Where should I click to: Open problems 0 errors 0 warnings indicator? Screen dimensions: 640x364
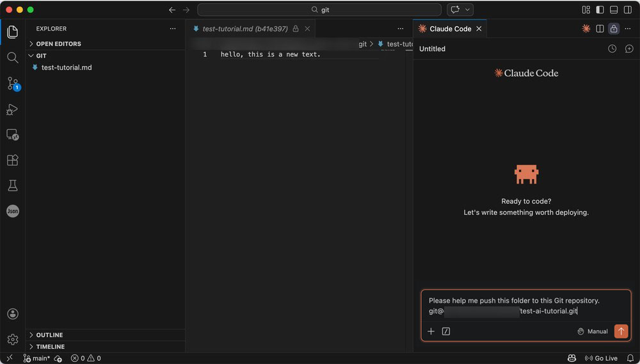[x=86, y=358]
